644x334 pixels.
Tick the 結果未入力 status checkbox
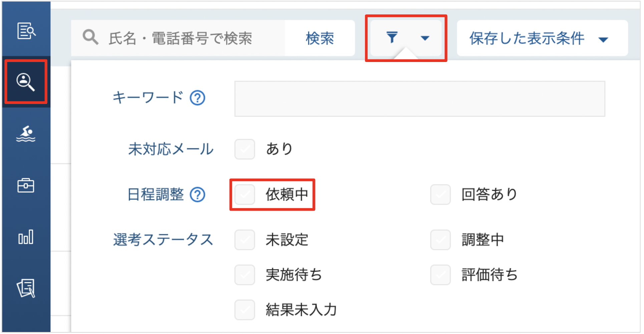point(245,310)
